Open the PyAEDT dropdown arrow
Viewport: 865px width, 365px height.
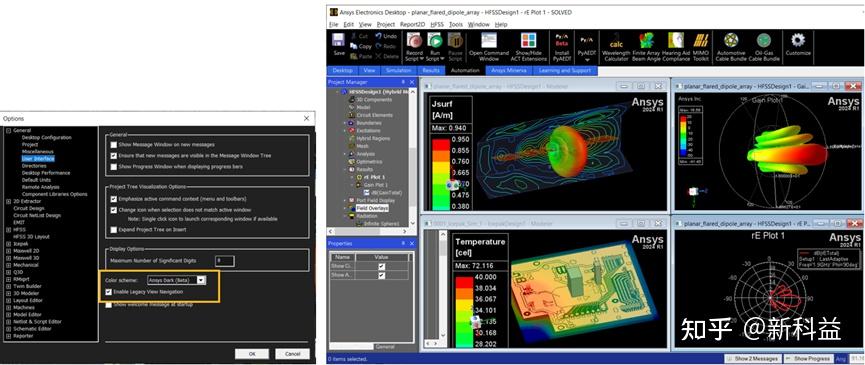coord(588,60)
